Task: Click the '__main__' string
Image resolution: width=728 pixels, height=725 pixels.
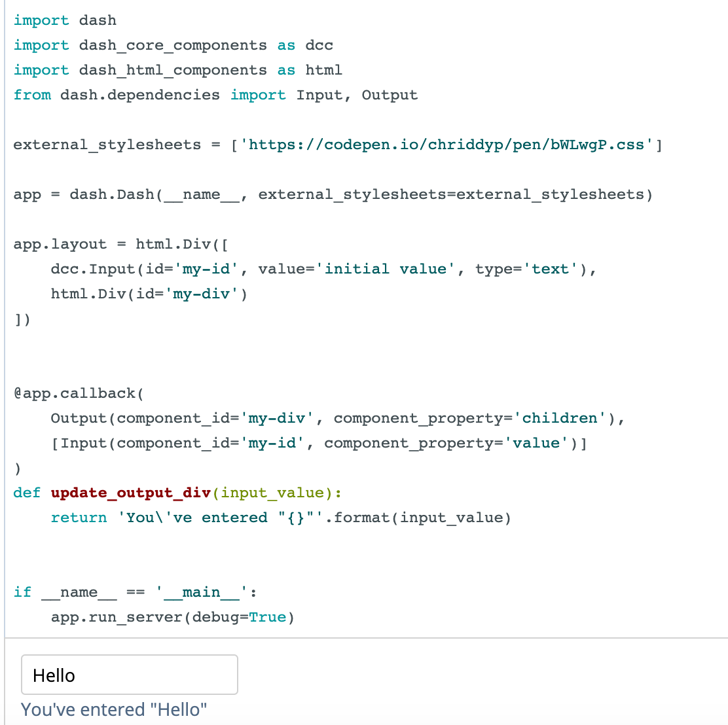Action: click(202, 593)
